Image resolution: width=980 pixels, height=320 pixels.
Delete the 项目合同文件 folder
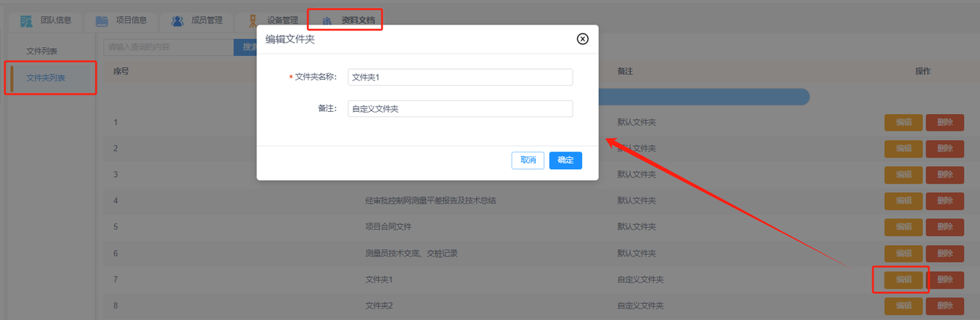945,227
